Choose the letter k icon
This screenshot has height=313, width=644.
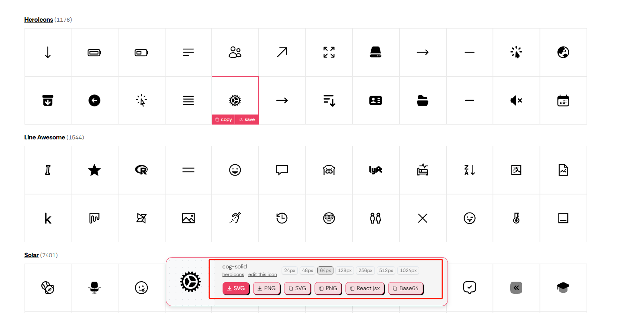(48, 218)
